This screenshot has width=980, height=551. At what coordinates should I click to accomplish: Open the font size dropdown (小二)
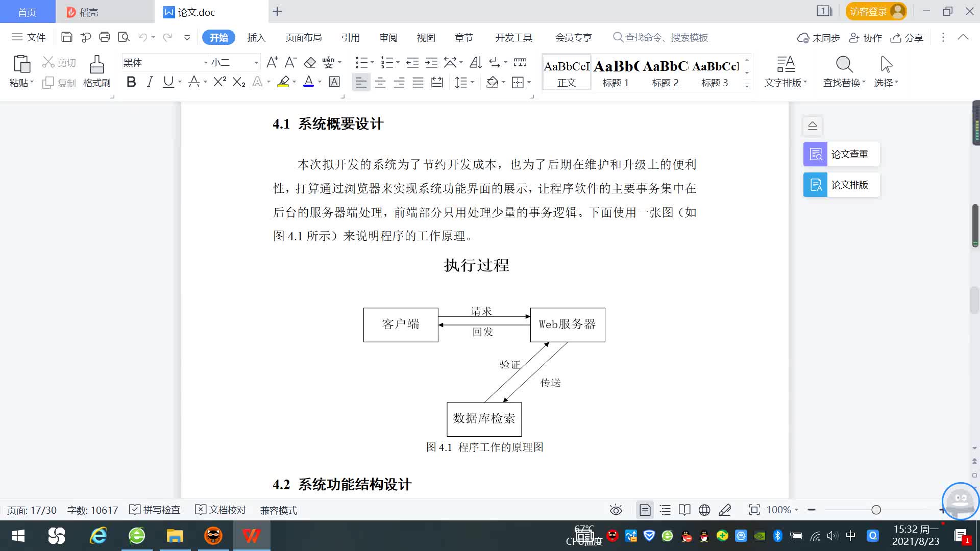256,63
